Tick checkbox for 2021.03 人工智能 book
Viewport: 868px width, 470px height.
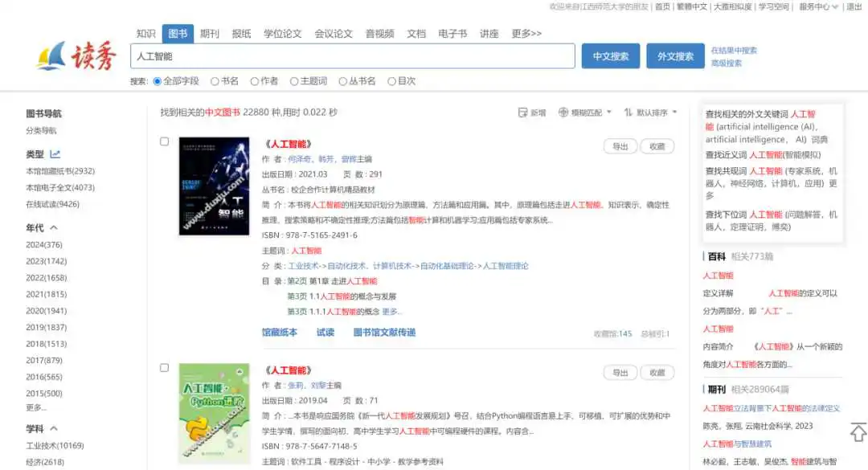pos(165,141)
